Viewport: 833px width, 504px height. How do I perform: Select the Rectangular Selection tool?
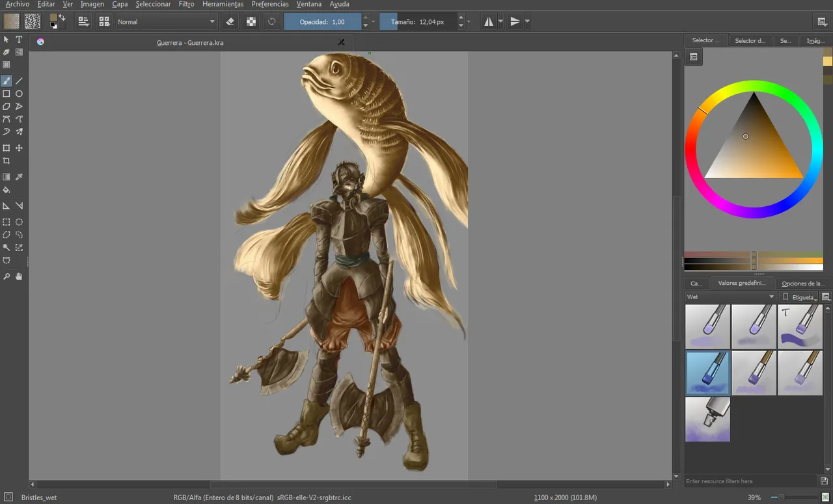click(7, 222)
